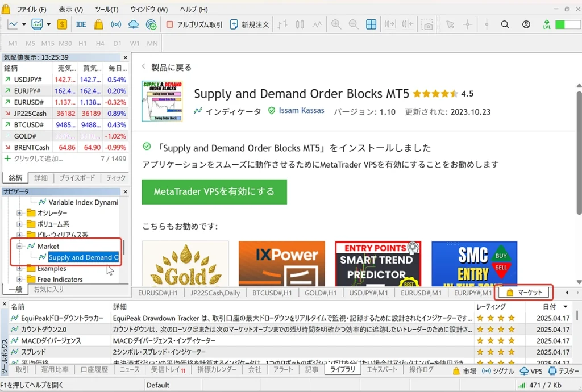The height and width of the screenshot is (392, 582).
Task: Open ツール(T) menu
Action: click(106, 9)
